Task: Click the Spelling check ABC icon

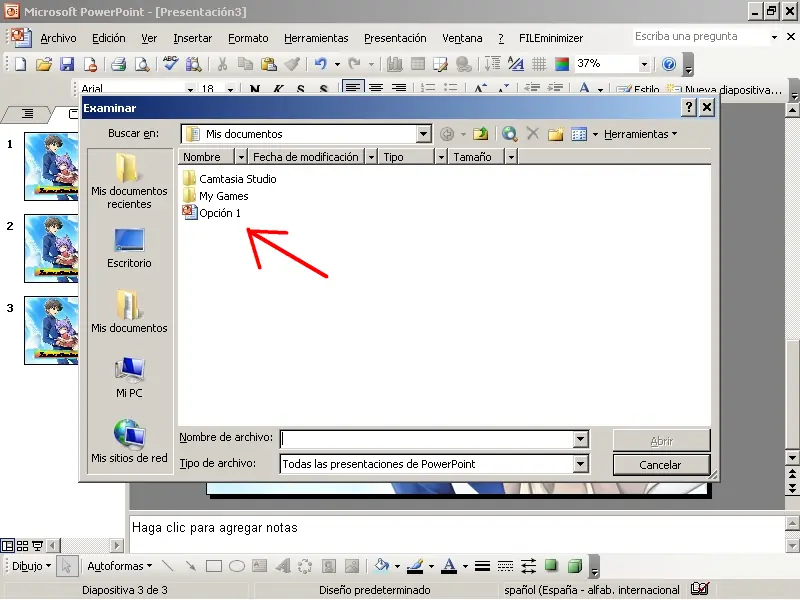Action: [170, 64]
